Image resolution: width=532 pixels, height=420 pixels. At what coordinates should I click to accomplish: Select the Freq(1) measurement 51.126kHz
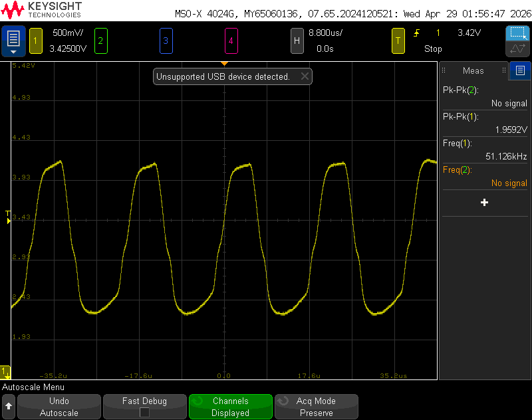click(x=485, y=150)
